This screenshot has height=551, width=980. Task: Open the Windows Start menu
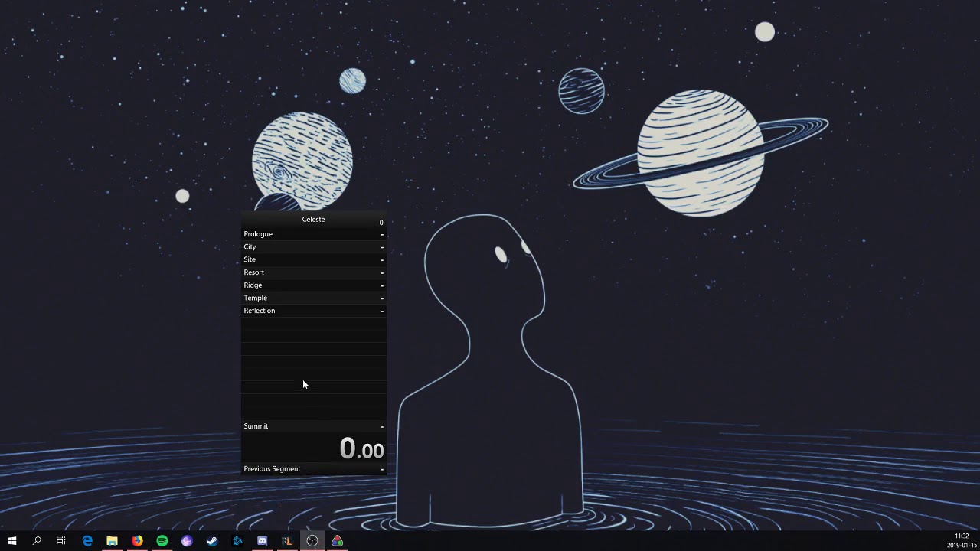click(12, 541)
